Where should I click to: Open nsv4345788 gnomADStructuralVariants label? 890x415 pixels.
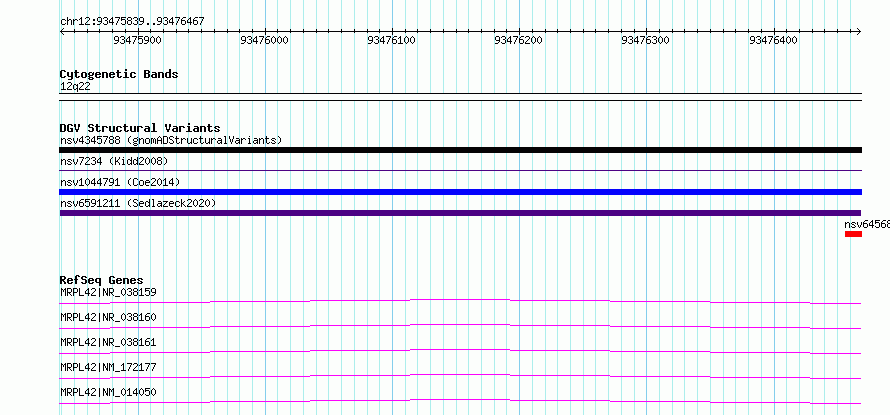coord(171,140)
